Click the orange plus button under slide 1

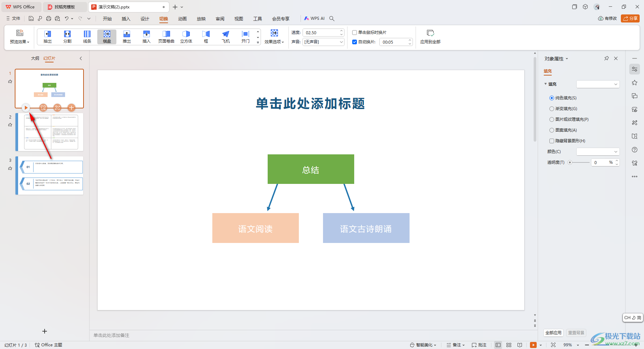click(x=71, y=108)
